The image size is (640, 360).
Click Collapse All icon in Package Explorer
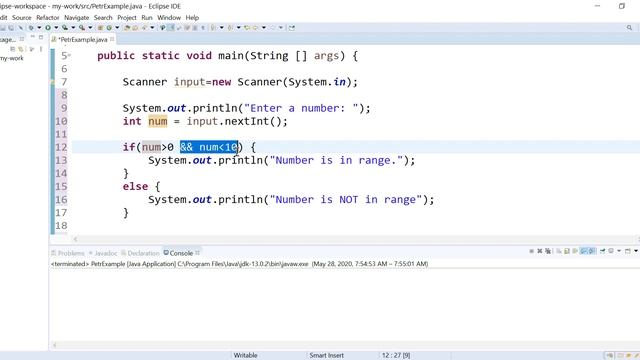(13, 49)
